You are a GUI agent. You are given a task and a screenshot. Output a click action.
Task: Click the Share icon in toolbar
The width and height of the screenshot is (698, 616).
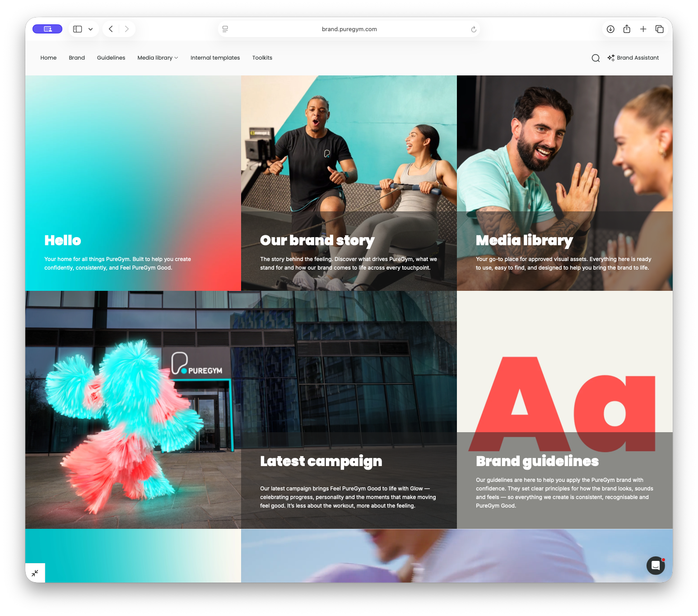coord(627,29)
